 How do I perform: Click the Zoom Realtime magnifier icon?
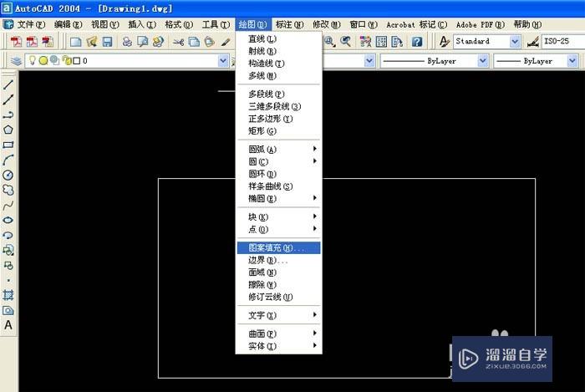pyautogui.click(x=329, y=42)
